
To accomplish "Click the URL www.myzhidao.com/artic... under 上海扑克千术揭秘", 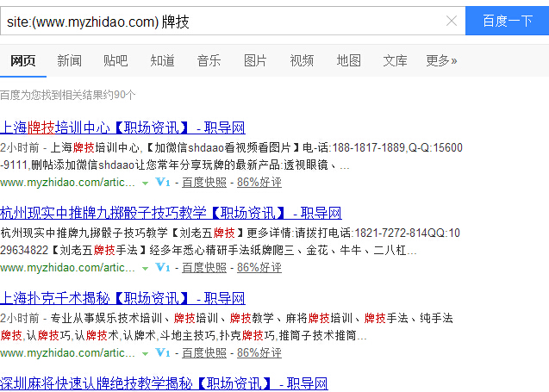I will pos(67,353).
